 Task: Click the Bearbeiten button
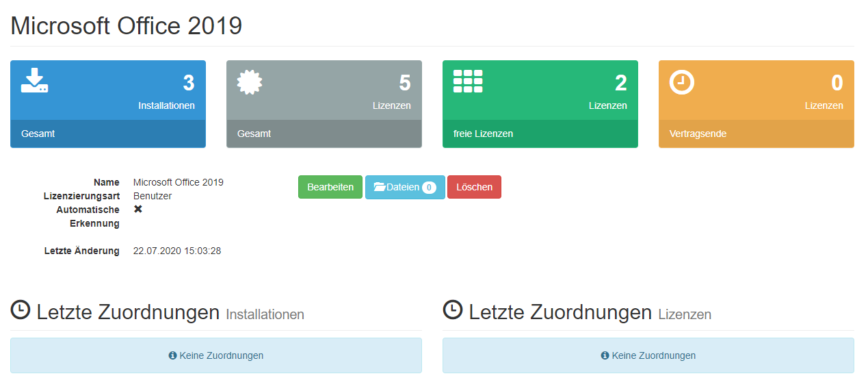pyautogui.click(x=330, y=187)
